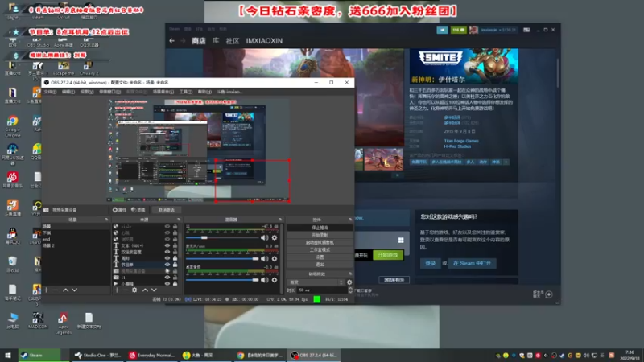Image resolution: width=644 pixels, height=362 pixels.
Task: Toggle lock on the 11 source
Action: (175, 278)
